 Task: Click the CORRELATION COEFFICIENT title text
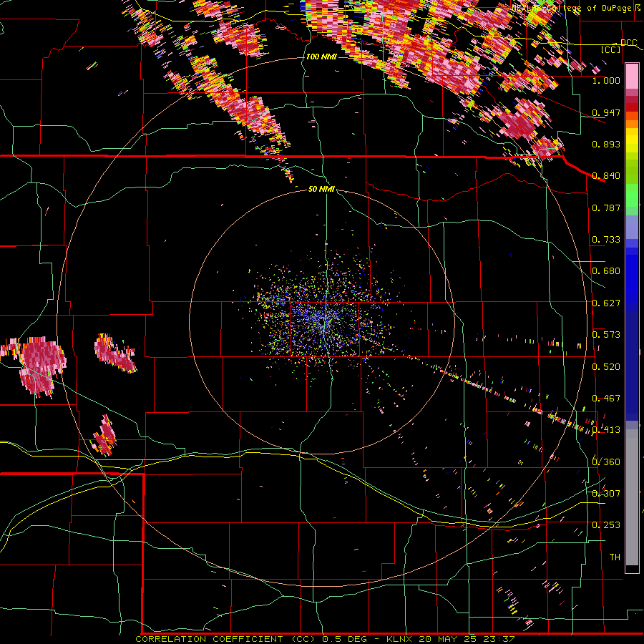[209, 639]
